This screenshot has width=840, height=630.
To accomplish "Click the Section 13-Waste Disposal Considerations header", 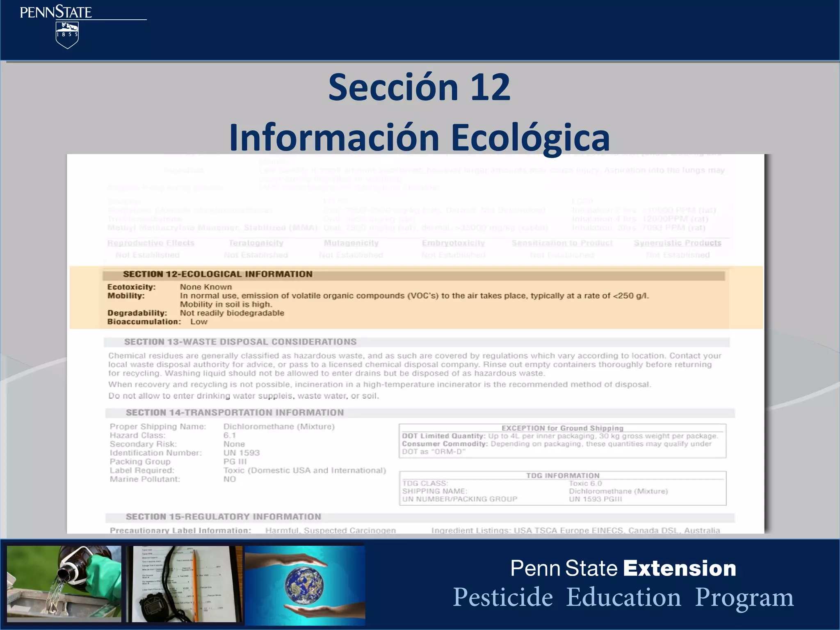I will coord(240,342).
